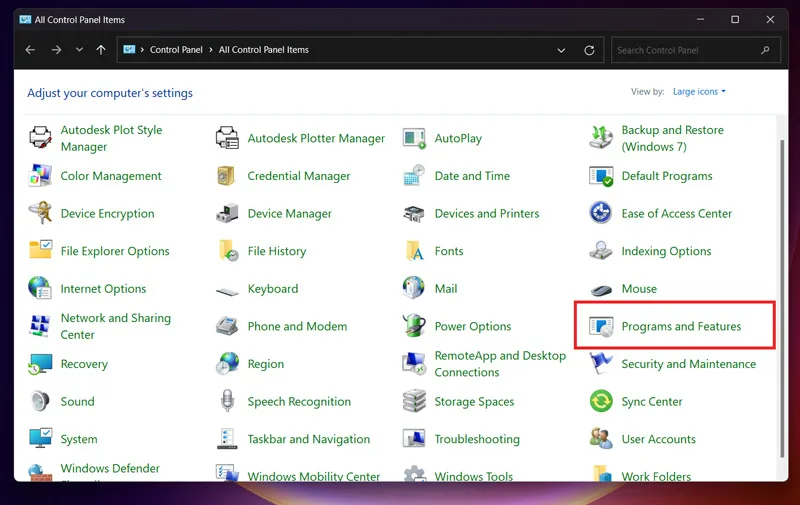Image resolution: width=800 pixels, height=505 pixels.
Task: Click the Autodesk Plotter Manager icon
Action: [227, 138]
